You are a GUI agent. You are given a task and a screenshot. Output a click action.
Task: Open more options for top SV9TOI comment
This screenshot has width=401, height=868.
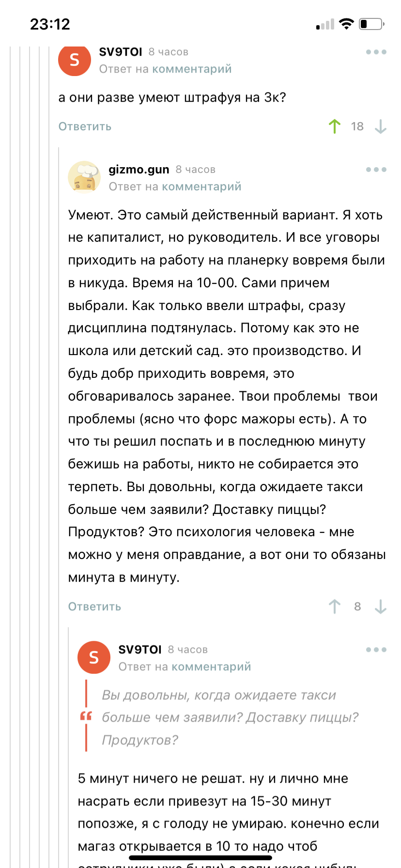point(376,52)
